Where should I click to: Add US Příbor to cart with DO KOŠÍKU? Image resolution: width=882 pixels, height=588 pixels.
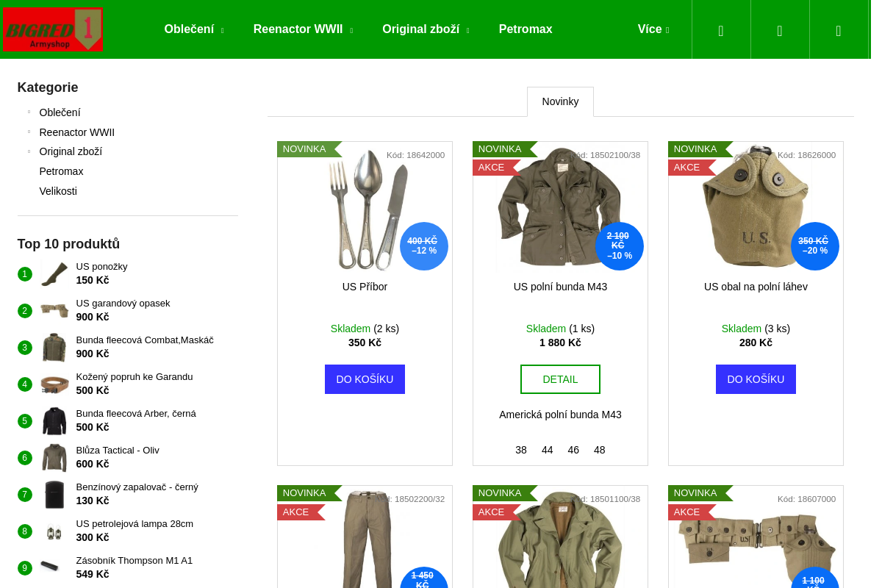click(365, 379)
